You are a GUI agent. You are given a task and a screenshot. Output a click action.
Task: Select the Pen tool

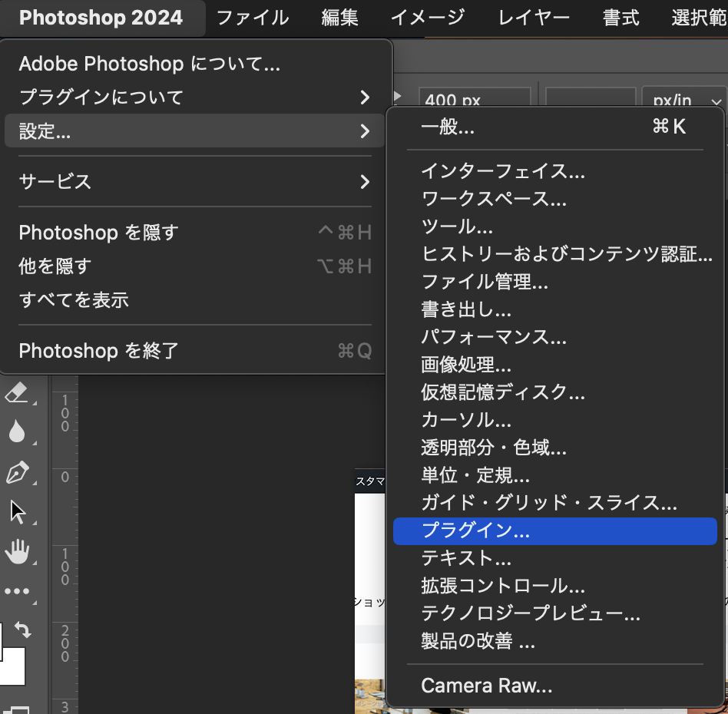[x=16, y=473]
